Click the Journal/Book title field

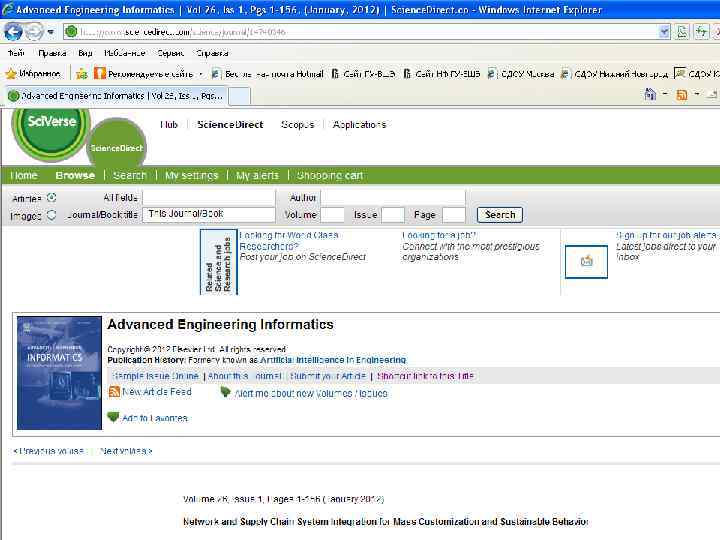[x=209, y=214]
